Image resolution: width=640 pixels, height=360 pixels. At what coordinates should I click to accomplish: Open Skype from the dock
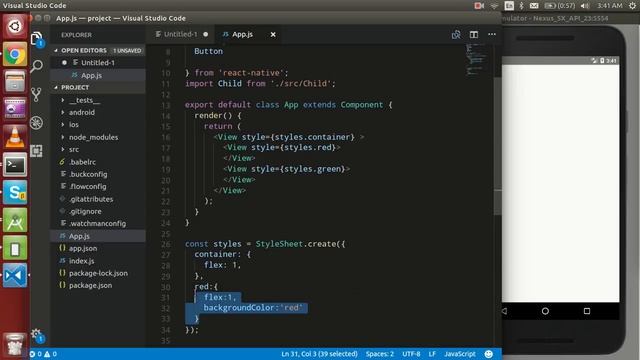pyautogui.click(x=15, y=192)
